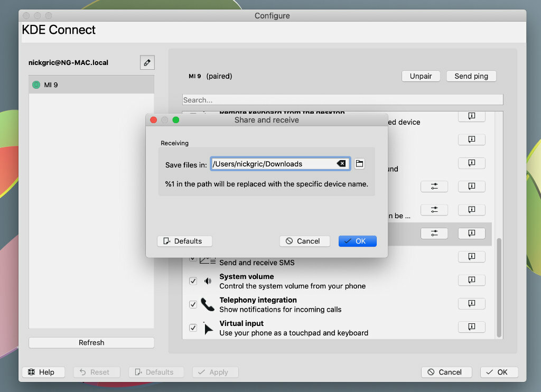Open info for Remote keyboard plugin

pyautogui.click(x=472, y=116)
